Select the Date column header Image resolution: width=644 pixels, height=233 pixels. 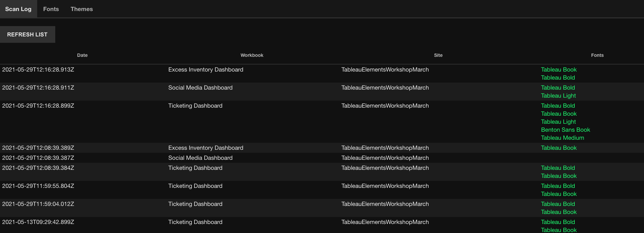tap(82, 55)
